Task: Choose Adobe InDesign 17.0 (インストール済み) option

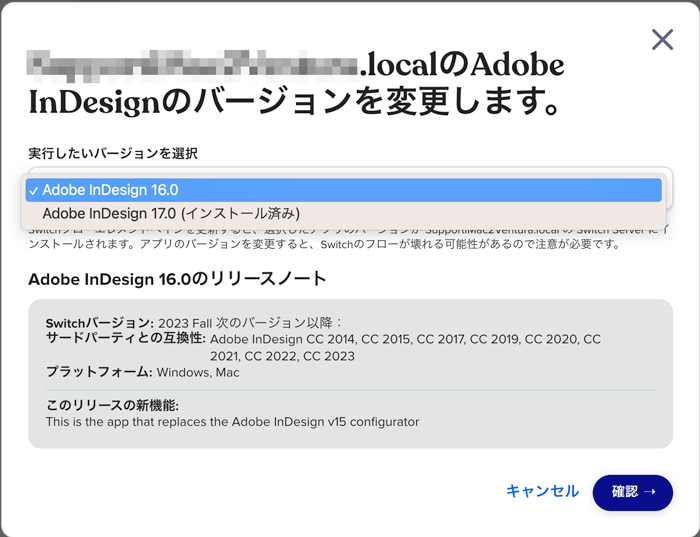Action: point(343,214)
